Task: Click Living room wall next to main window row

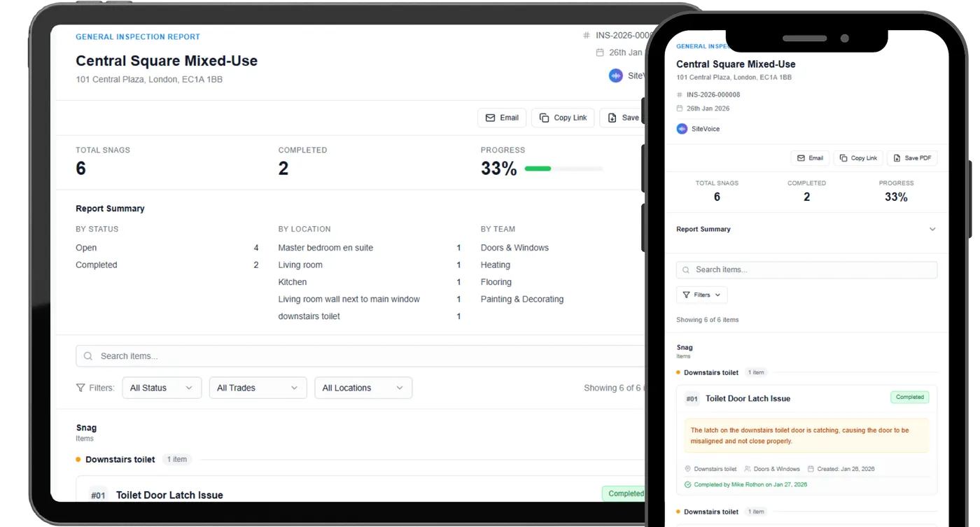Action: pos(370,299)
